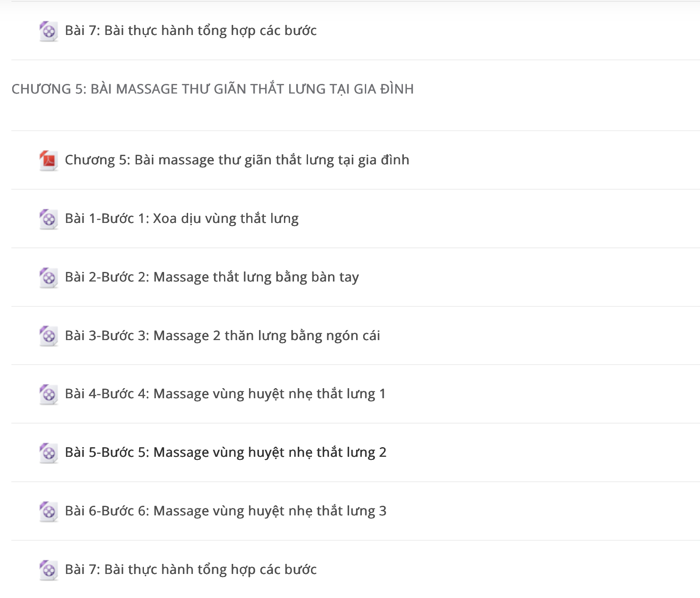
Task: Open the bottom "Bài 7: Bài thực hành tổng hợp các bước" lesson
Action: 191,570
